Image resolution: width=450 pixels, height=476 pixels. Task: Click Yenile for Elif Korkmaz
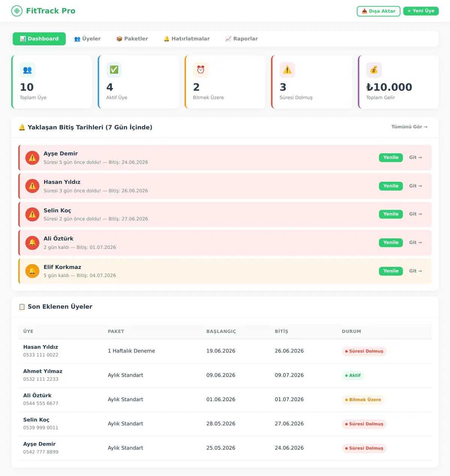pyautogui.click(x=391, y=271)
